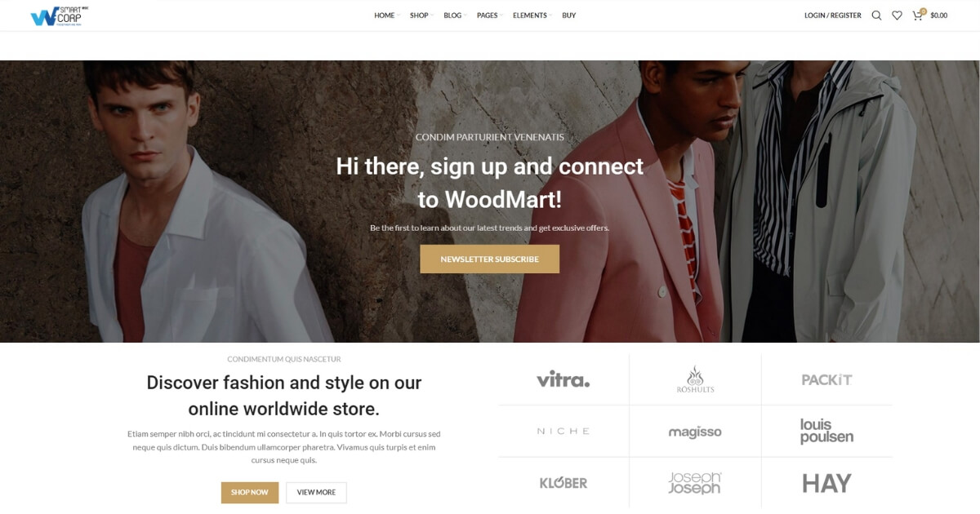Viewport: 980px width, 514px height.
Task: Select the Vitra brand logo
Action: click(563, 379)
